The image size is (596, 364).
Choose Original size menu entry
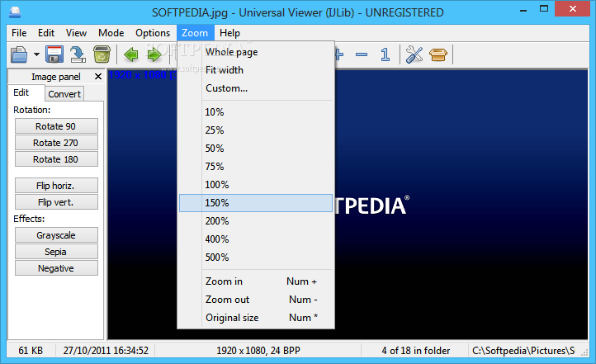coord(256,318)
